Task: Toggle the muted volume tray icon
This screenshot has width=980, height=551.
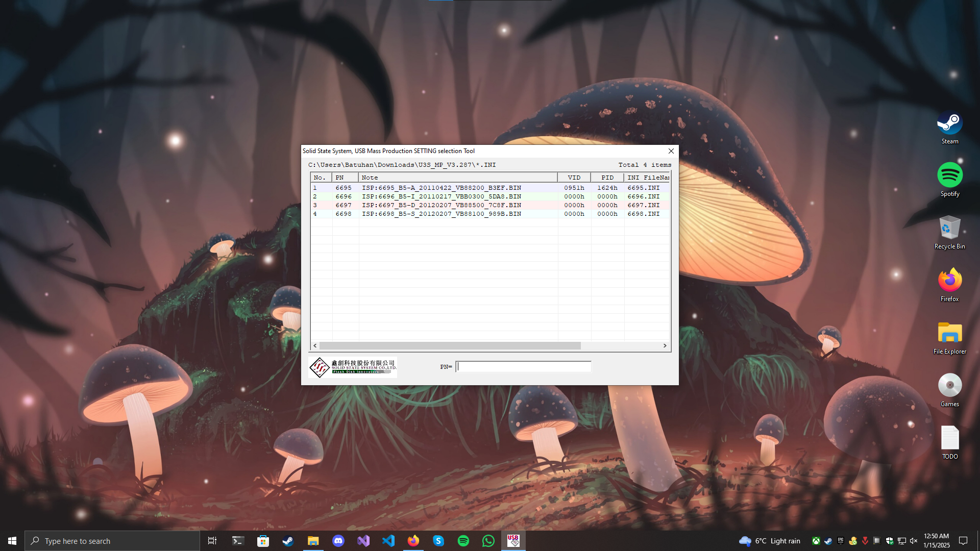Action: pos(914,541)
